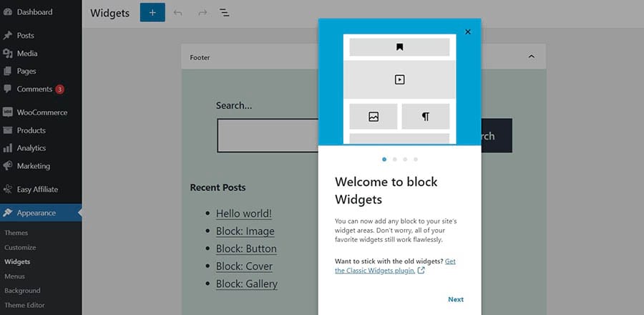Viewport: 644px width, 315px height.
Task: Collapse the Footer widget area
Action: pos(531,57)
